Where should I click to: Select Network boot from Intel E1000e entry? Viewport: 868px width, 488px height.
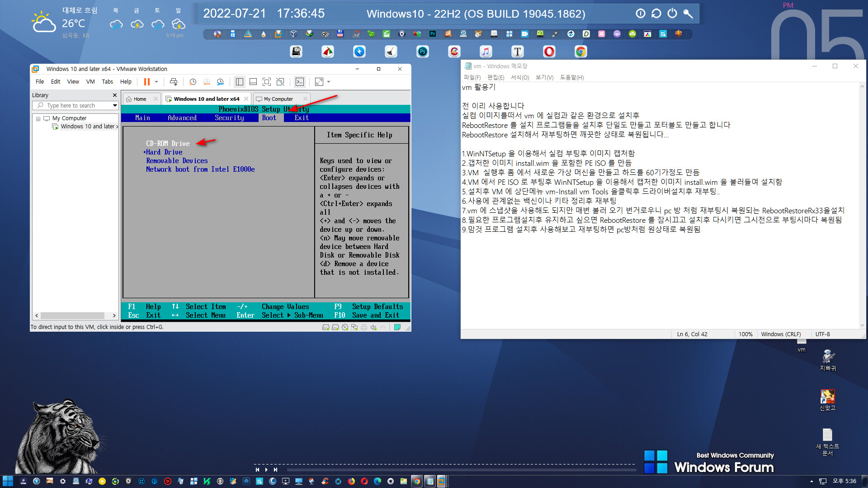pyautogui.click(x=200, y=169)
